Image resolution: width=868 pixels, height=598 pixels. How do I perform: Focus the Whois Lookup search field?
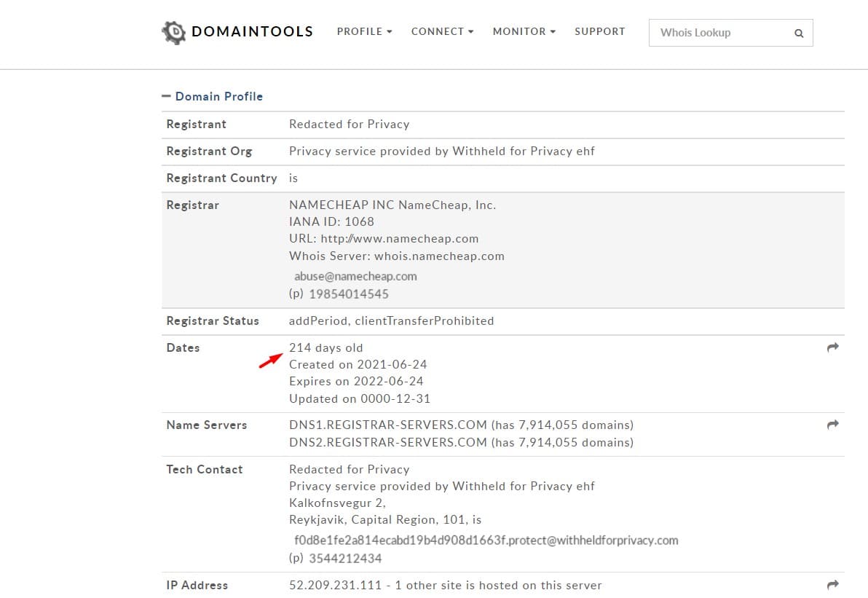[x=730, y=34]
